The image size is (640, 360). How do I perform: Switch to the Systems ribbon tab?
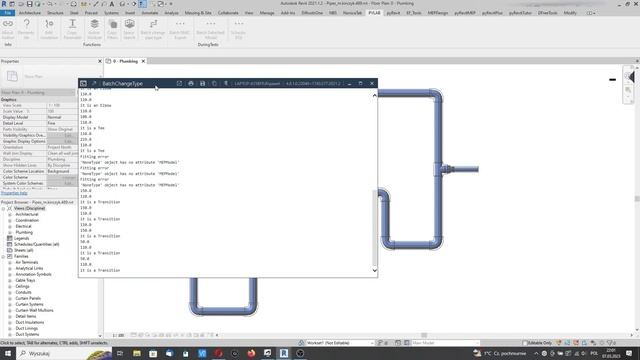(x=111, y=13)
